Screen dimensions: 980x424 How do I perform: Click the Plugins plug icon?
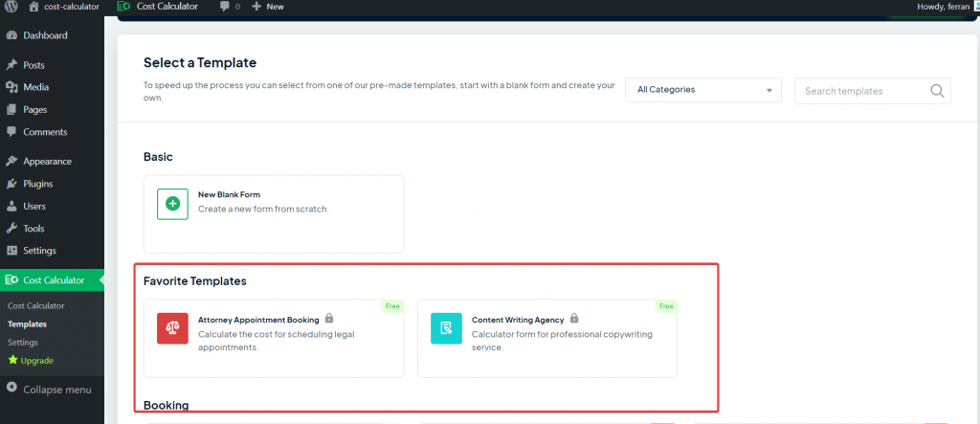pos(11,184)
